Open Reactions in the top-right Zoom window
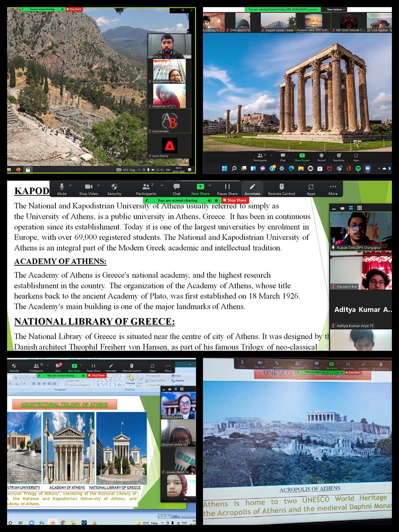 point(338,157)
